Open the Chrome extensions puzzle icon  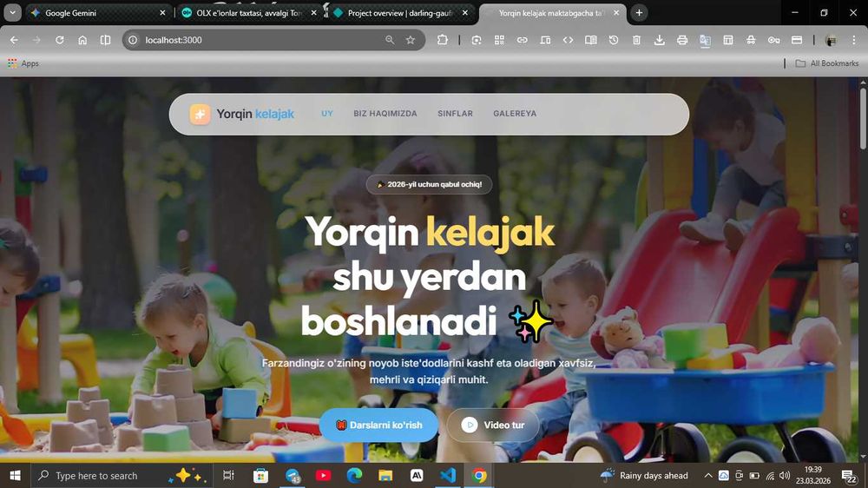[443, 40]
